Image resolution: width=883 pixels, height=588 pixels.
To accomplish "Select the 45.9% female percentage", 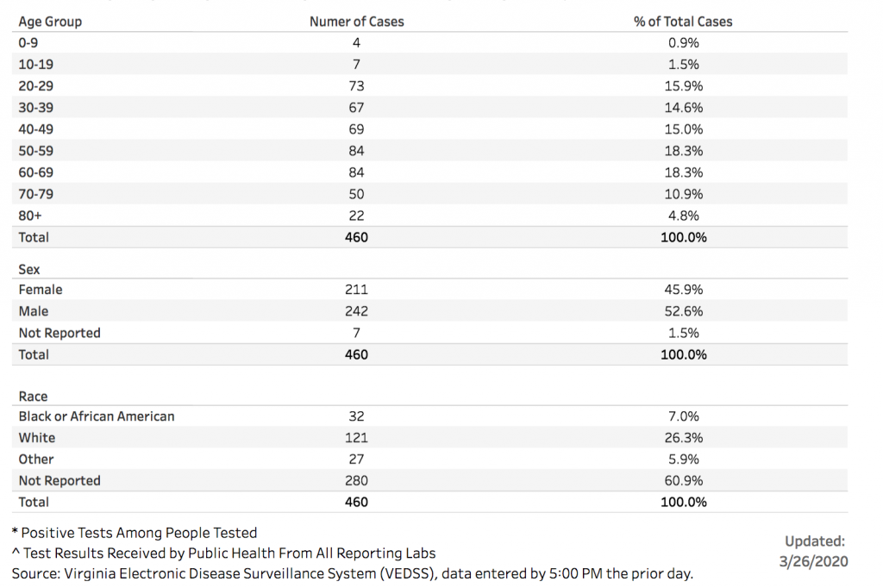I will point(683,290).
